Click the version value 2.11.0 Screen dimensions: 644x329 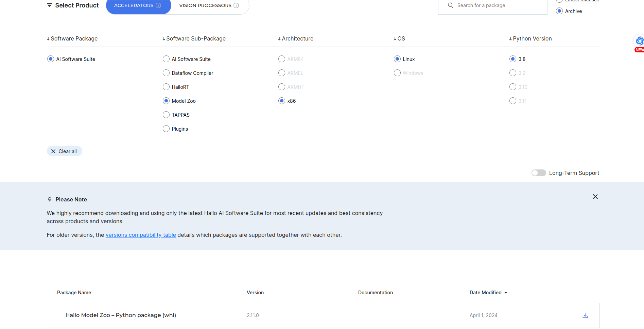[253, 315]
